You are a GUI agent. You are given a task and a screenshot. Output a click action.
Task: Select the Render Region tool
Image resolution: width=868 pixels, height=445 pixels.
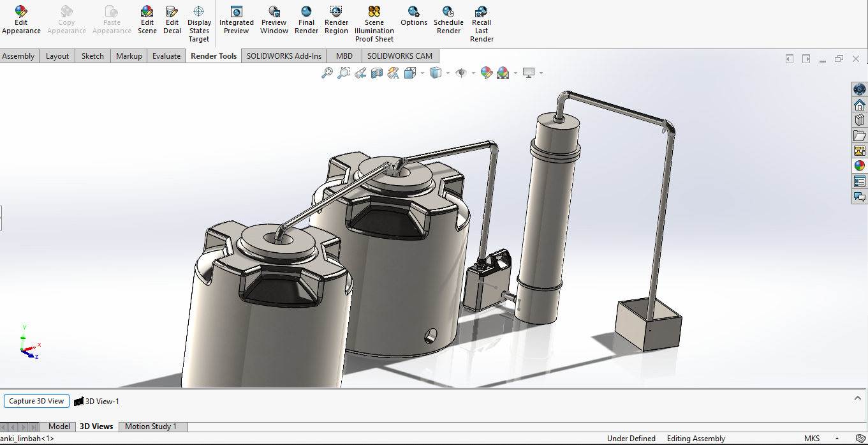pos(336,20)
